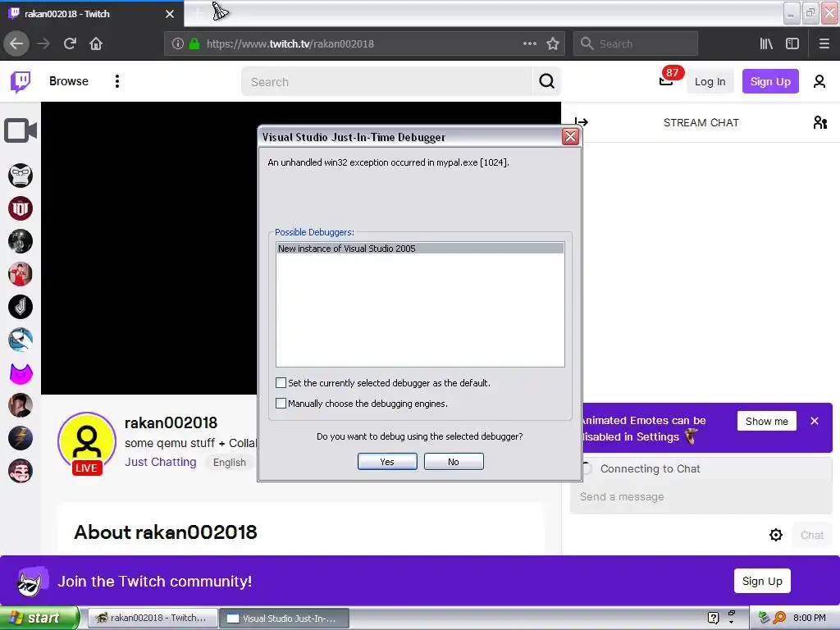840x630 pixels.
Task: Open the user profile icon menu
Action: coord(819,81)
